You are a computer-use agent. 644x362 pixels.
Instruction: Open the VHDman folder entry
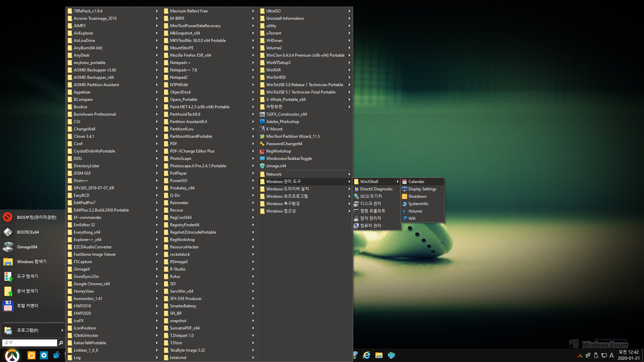point(305,41)
